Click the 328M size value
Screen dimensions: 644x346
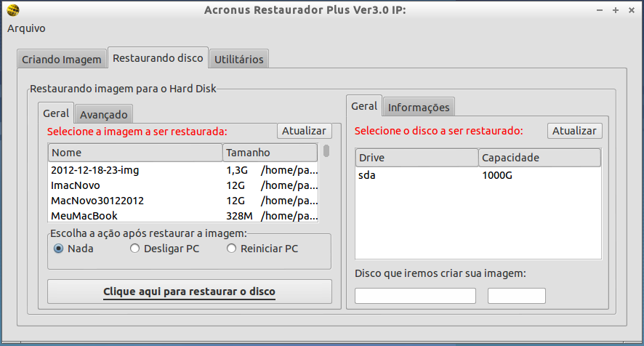pos(239,216)
